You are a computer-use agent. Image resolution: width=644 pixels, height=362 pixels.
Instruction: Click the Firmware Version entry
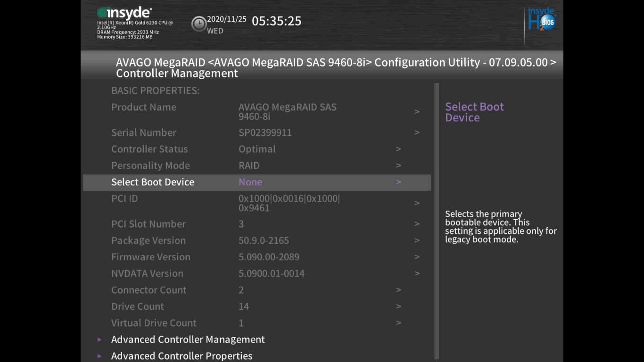pyautogui.click(x=151, y=257)
